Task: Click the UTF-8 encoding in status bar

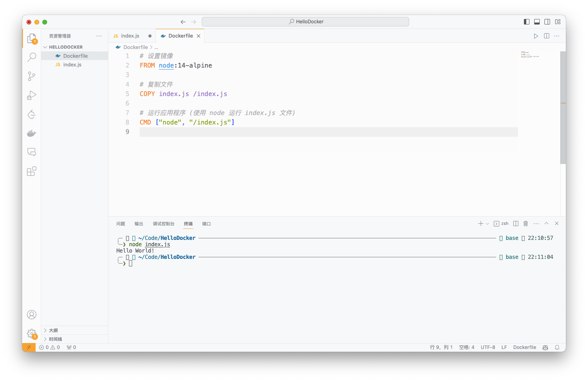Action: (x=487, y=347)
